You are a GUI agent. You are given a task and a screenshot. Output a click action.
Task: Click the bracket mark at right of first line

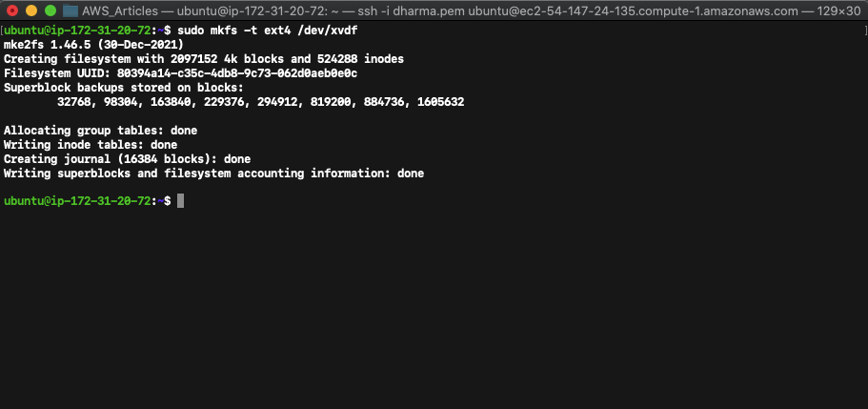858,31
